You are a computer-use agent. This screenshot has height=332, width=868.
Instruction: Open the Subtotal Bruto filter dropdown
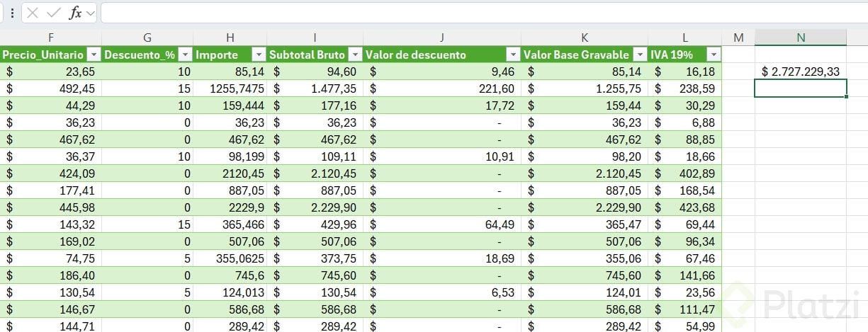[356, 55]
